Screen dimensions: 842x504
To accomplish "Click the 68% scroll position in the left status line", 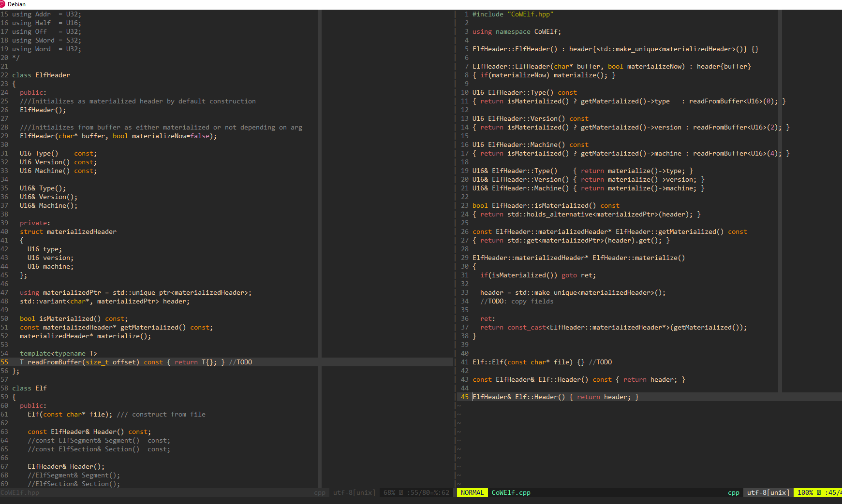I will point(389,492).
